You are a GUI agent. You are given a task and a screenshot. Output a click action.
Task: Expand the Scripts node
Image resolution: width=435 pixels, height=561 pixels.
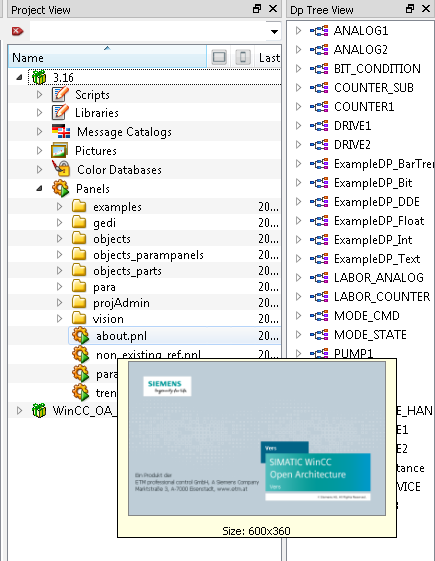point(39,94)
